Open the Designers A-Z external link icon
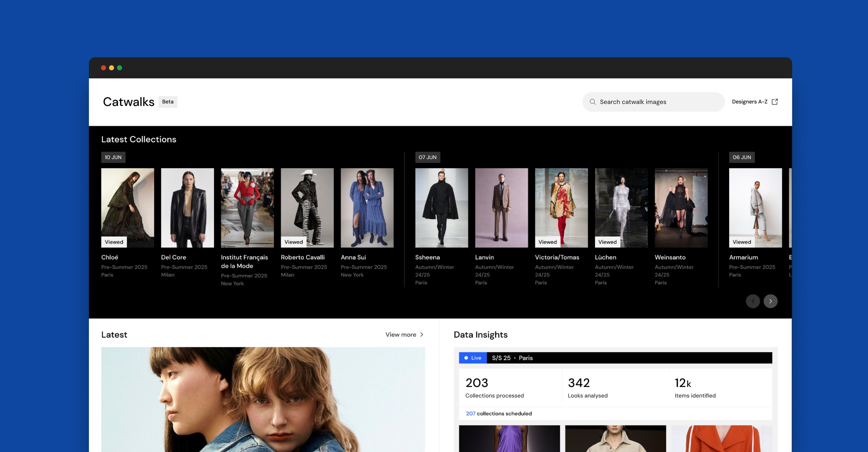This screenshot has height=452, width=868. [x=775, y=102]
